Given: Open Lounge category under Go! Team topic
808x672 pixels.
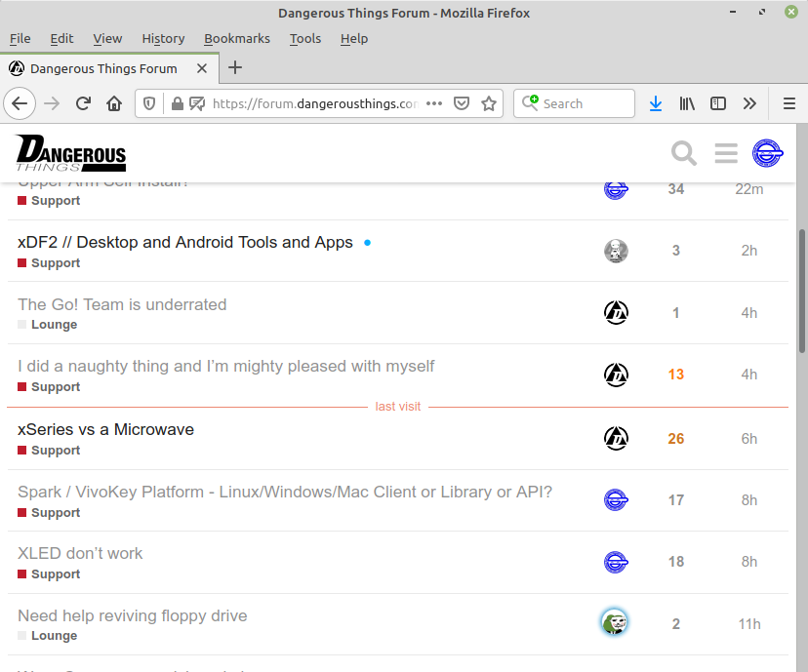Looking at the screenshot, I should (x=48, y=325).
